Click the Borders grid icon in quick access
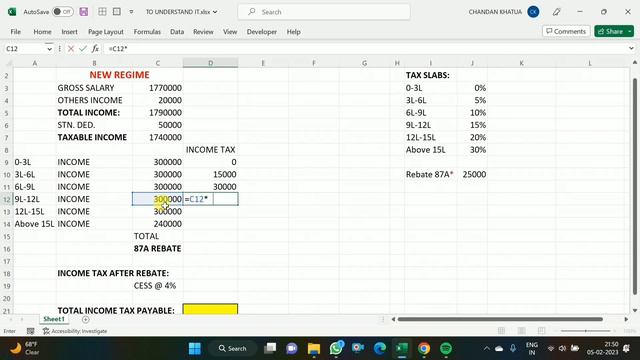 [102, 12]
